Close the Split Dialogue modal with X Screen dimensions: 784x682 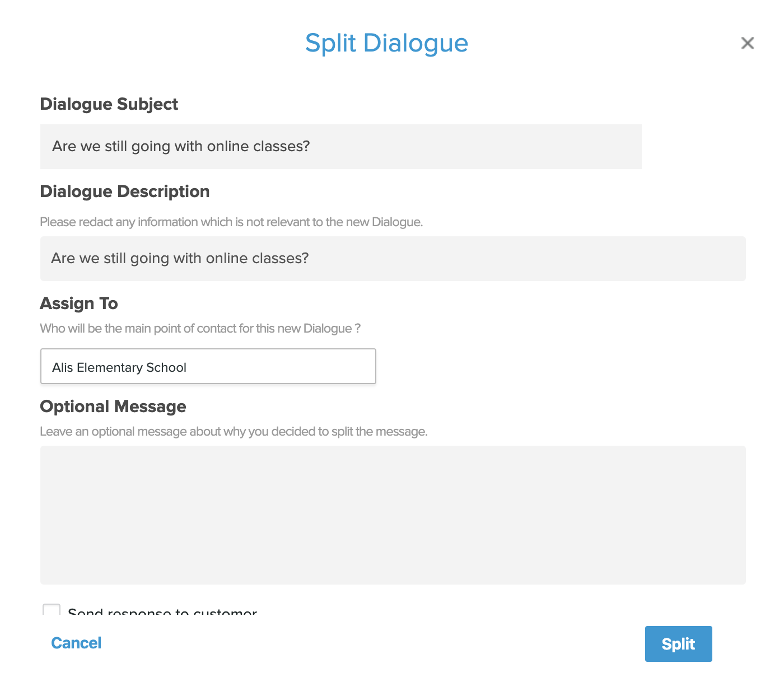(747, 43)
